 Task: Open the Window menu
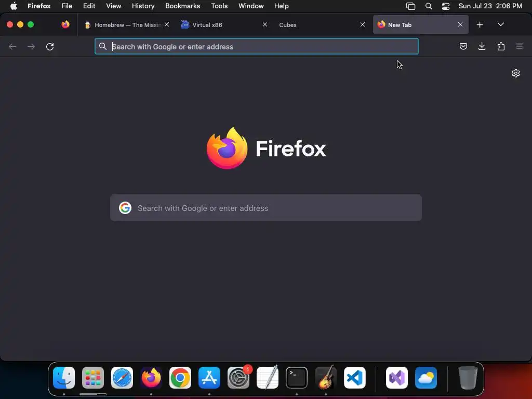251,6
